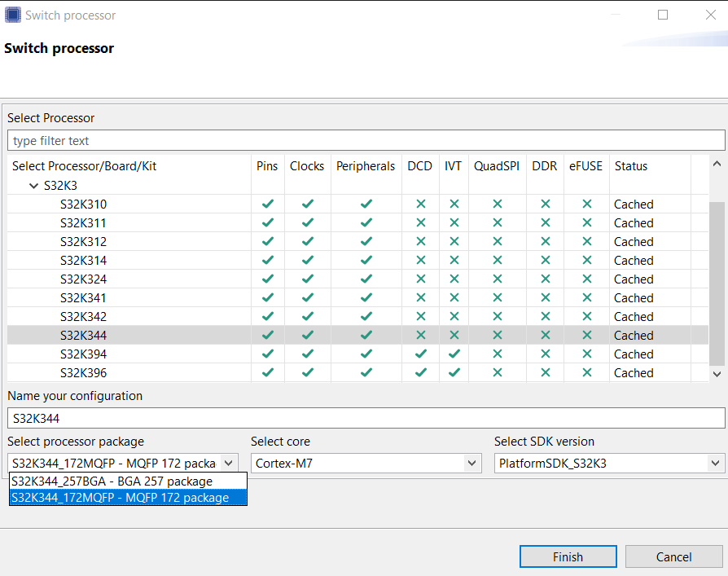Click the Pins checkmark for S32K310
Screen dimensions: 728x576
[268, 204]
